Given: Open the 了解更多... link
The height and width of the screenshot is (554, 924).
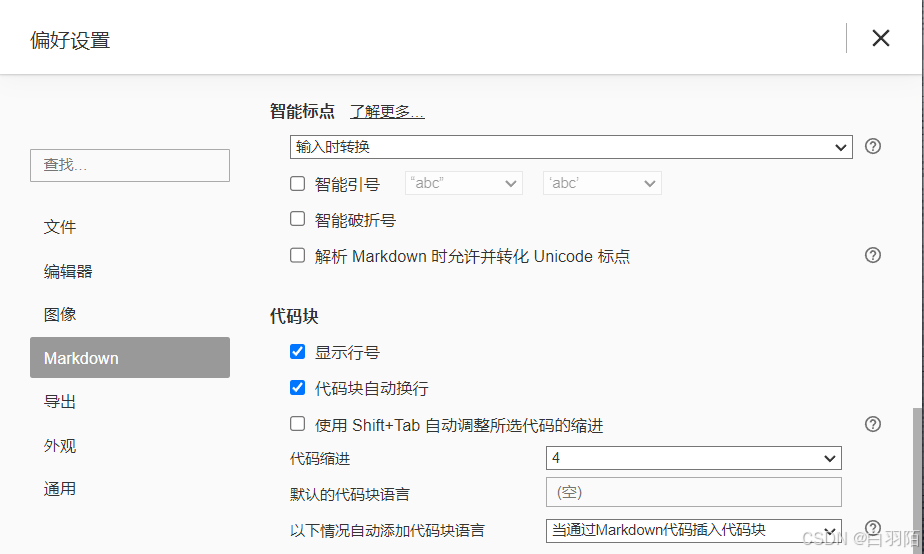Looking at the screenshot, I should pos(387,111).
